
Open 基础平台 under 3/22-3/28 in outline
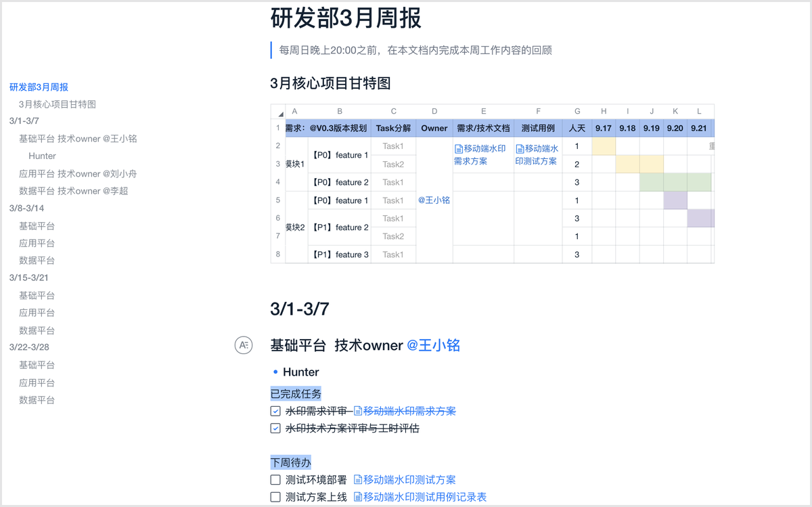coord(37,365)
